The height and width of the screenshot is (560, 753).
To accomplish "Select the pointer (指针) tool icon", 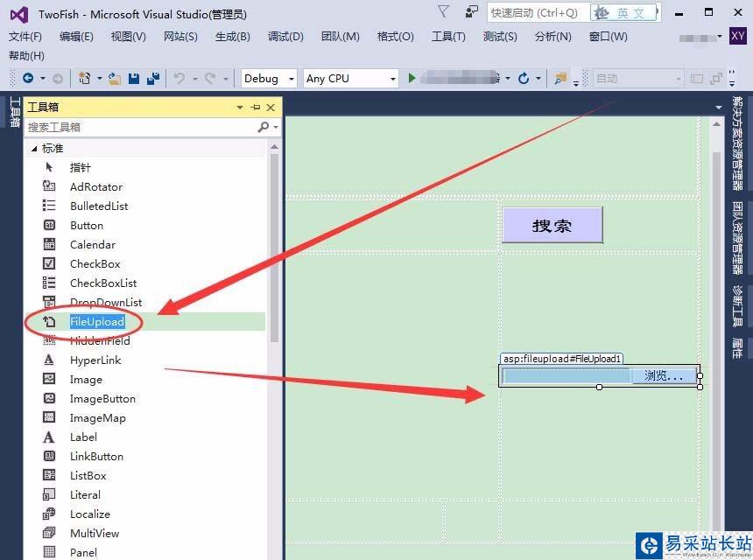I will point(49,167).
